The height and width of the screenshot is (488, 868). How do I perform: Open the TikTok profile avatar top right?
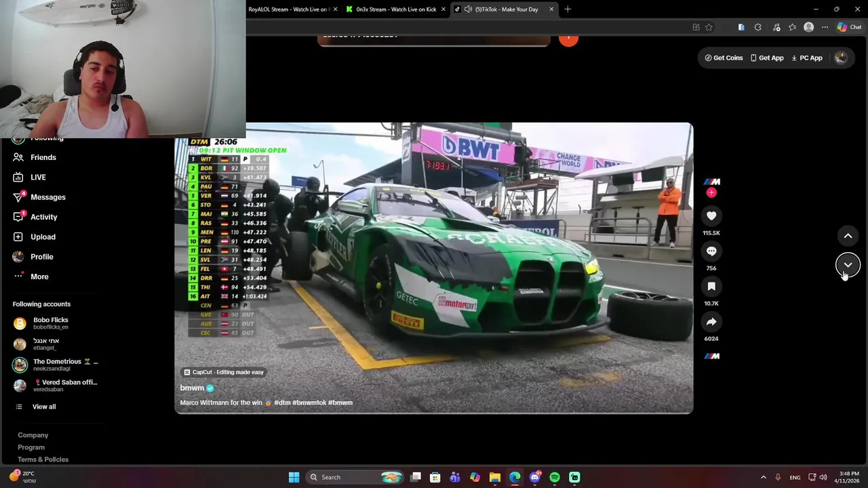point(841,58)
